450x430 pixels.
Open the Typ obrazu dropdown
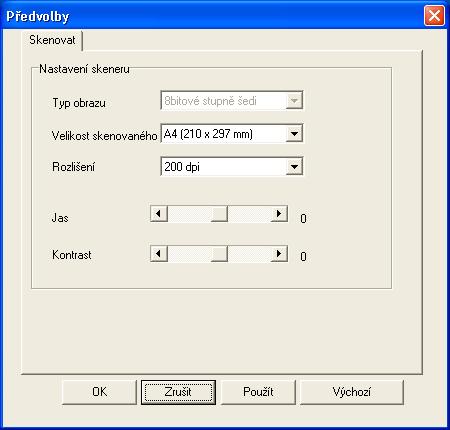point(232,100)
